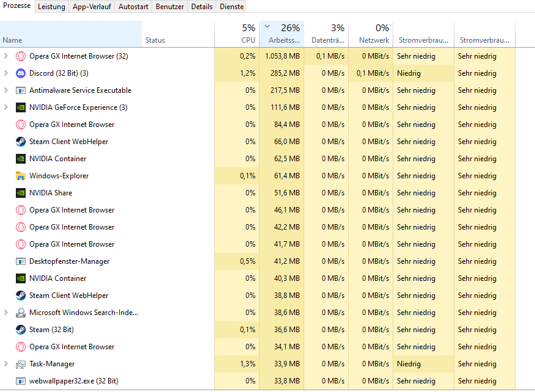
Task: Sort by the second Stromverbrauch column header
Action: point(484,34)
